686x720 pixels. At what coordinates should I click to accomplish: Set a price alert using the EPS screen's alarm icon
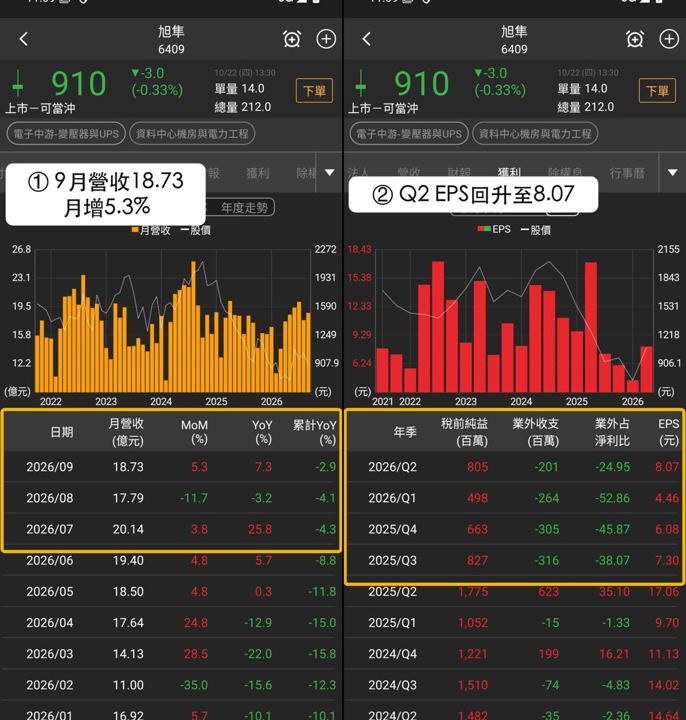pyautogui.click(x=635, y=39)
